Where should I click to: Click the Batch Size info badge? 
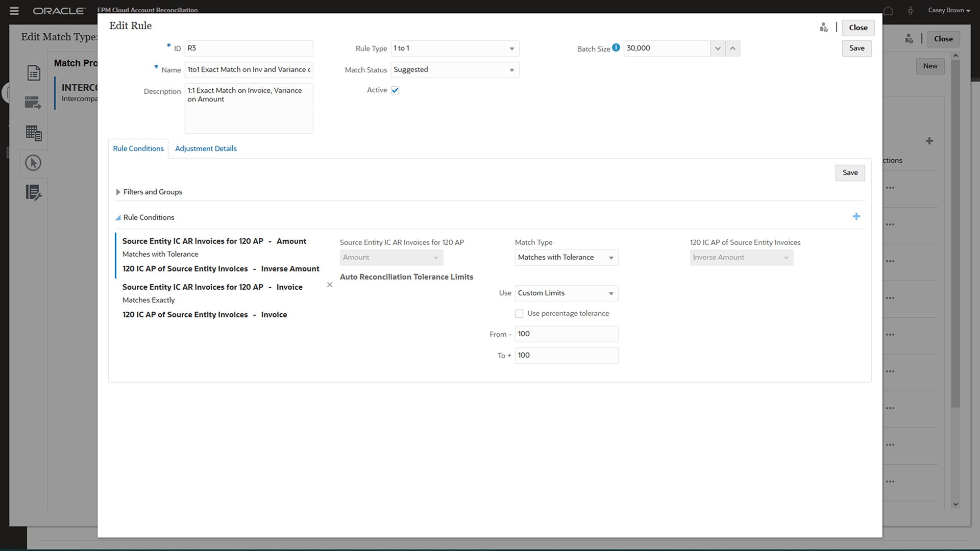point(617,47)
